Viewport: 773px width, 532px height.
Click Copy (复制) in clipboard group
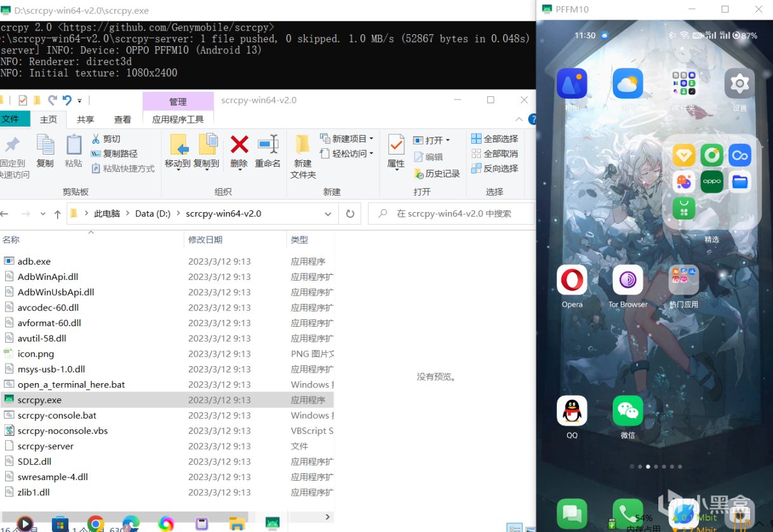coord(45,151)
